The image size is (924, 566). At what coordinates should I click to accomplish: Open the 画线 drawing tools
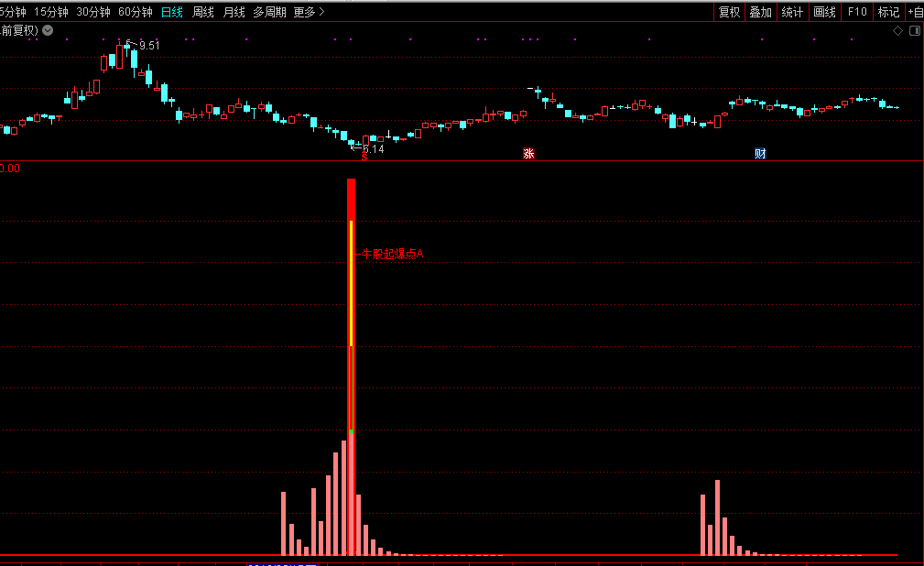coord(824,12)
